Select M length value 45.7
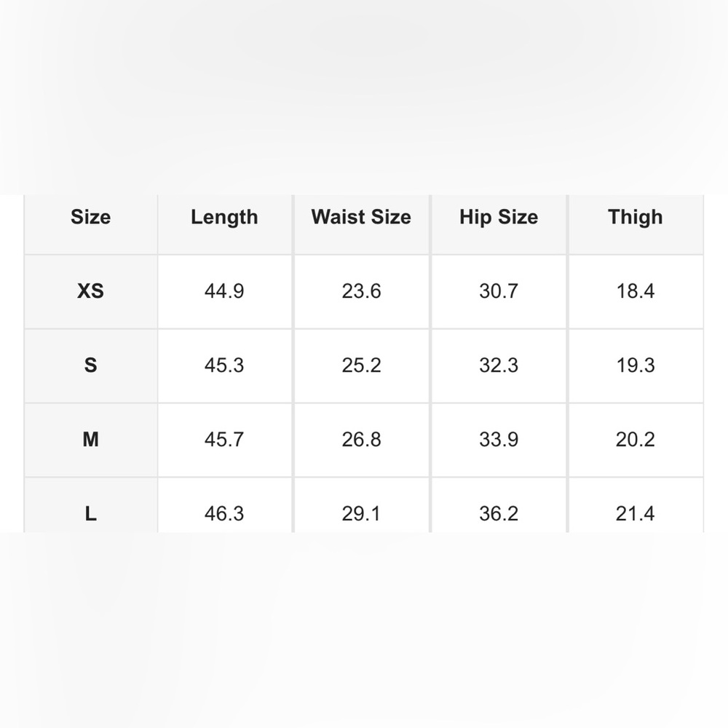This screenshot has height=728, width=728. pyautogui.click(x=224, y=439)
